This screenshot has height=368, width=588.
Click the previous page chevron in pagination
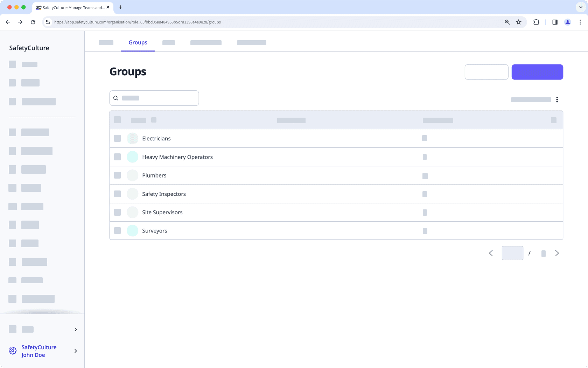pos(491,253)
